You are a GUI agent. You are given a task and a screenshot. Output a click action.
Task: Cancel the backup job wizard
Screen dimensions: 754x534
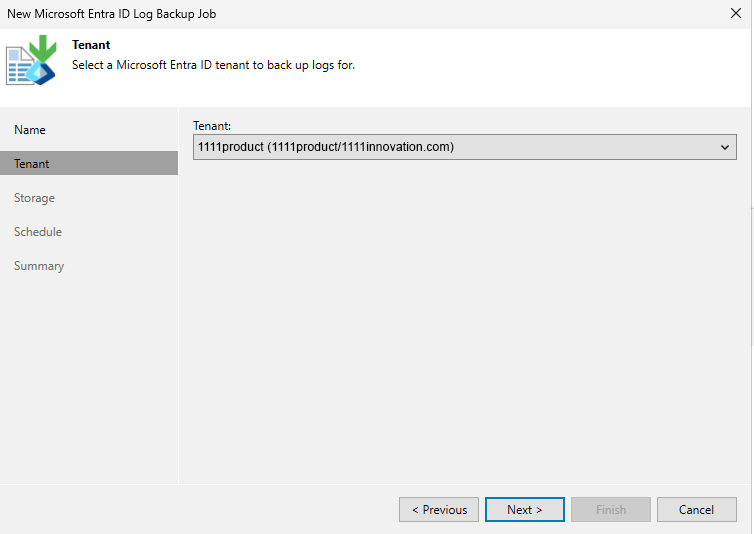coord(697,509)
